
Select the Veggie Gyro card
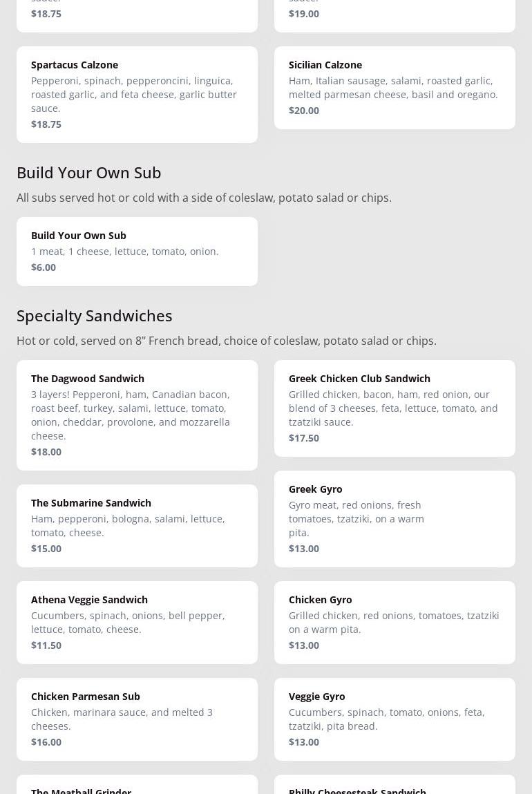click(395, 719)
